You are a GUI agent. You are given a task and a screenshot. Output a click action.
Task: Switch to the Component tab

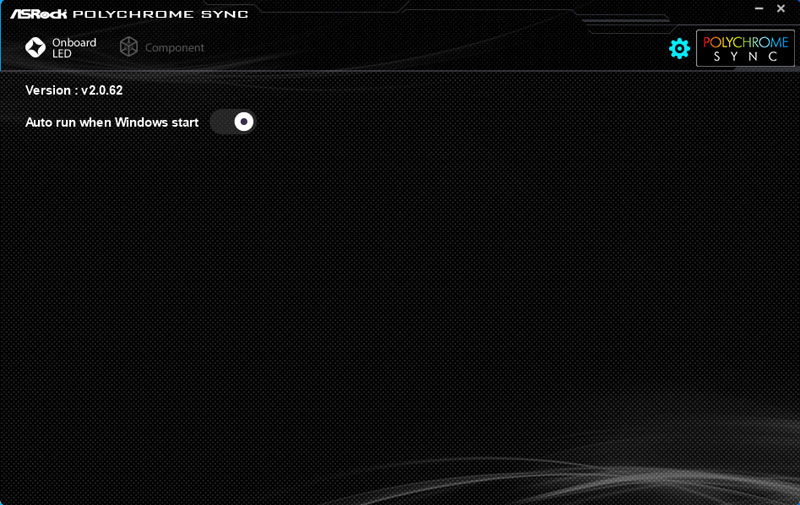(x=162, y=47)
